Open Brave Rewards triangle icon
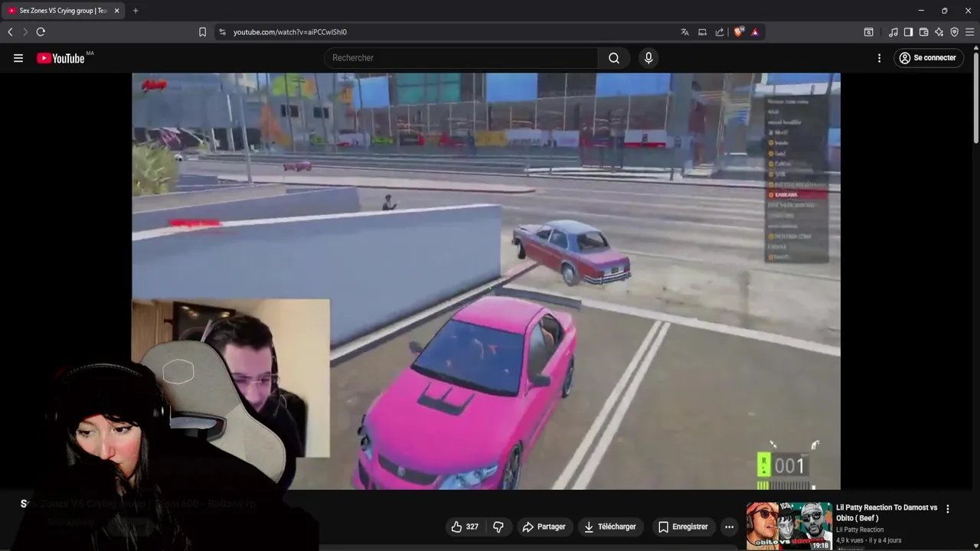This screenshot has height=551, width=980. [x=755, y=32]
